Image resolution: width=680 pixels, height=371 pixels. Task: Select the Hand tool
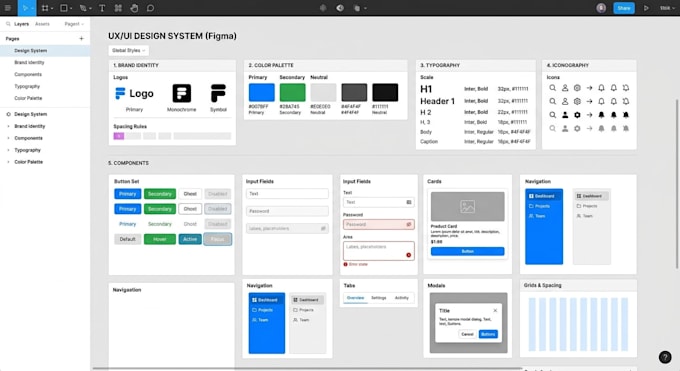click(x=134, y=8)
